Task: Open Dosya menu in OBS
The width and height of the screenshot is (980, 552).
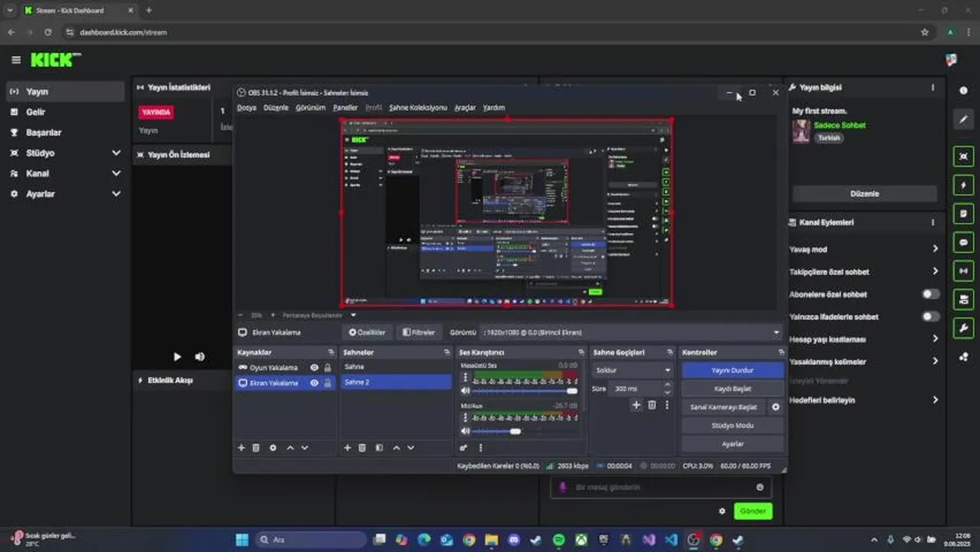Action: [246, 108]
